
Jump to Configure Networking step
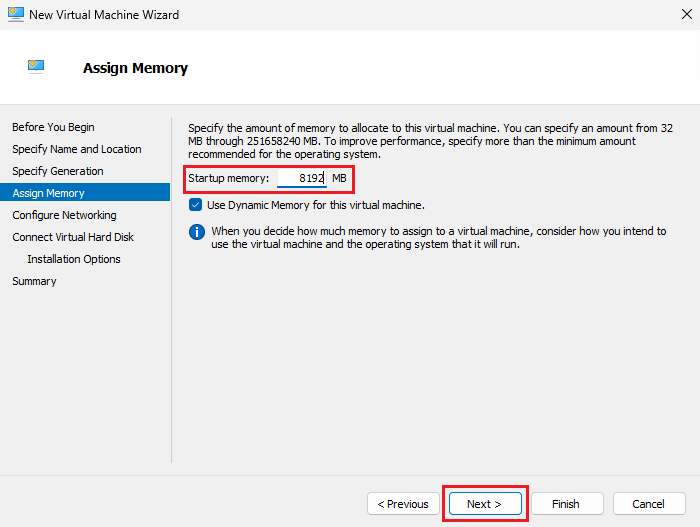pyautogui.click(x=64, y=215)
